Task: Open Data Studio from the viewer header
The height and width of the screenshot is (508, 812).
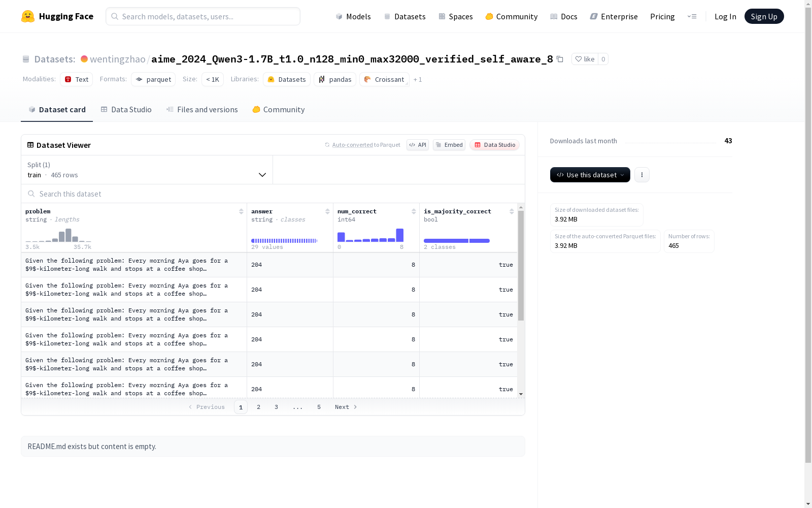Action: [494, 145]
